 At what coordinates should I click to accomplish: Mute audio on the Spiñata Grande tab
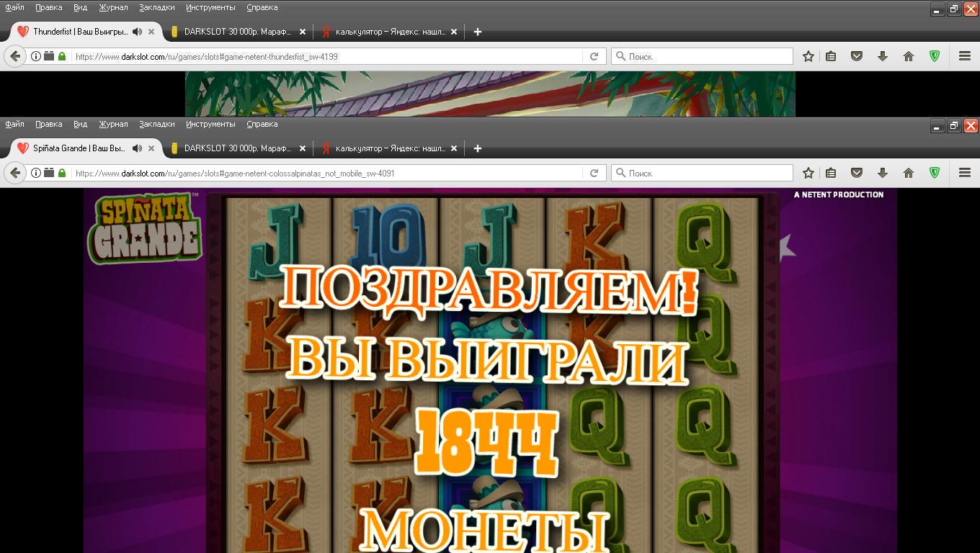coord(137,148)
